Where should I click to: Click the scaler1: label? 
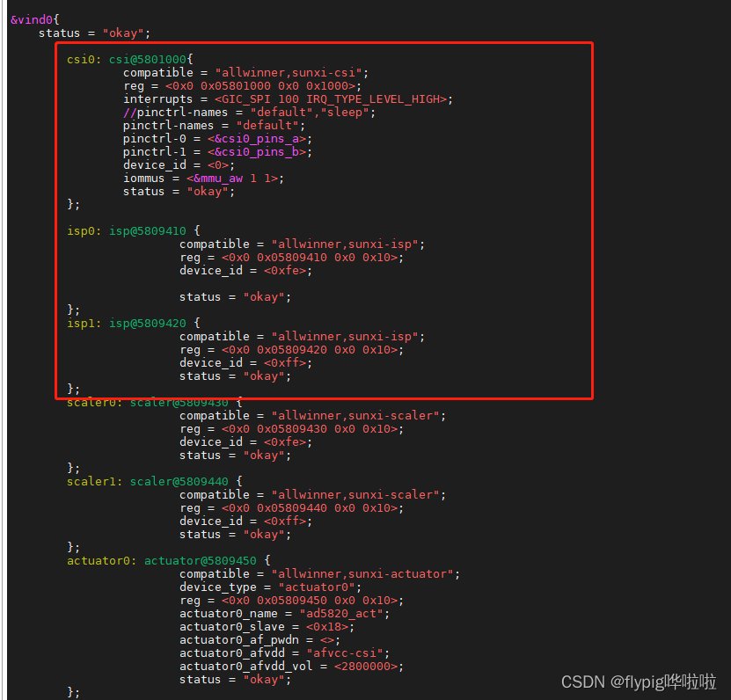coord(95,481)
